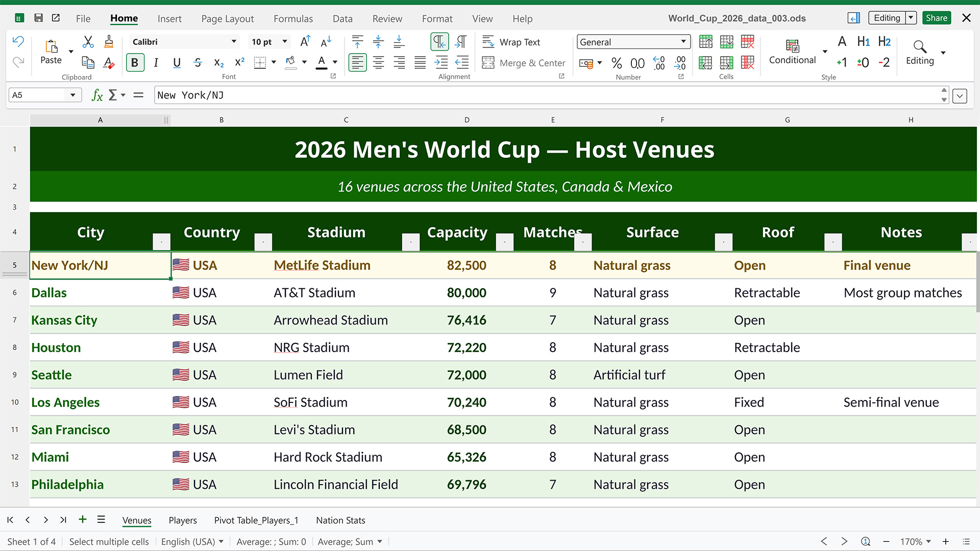The width and height of the screenshot is (980, 551).
Task: Cut selection with the scissors icon
Action: [88, 42]
